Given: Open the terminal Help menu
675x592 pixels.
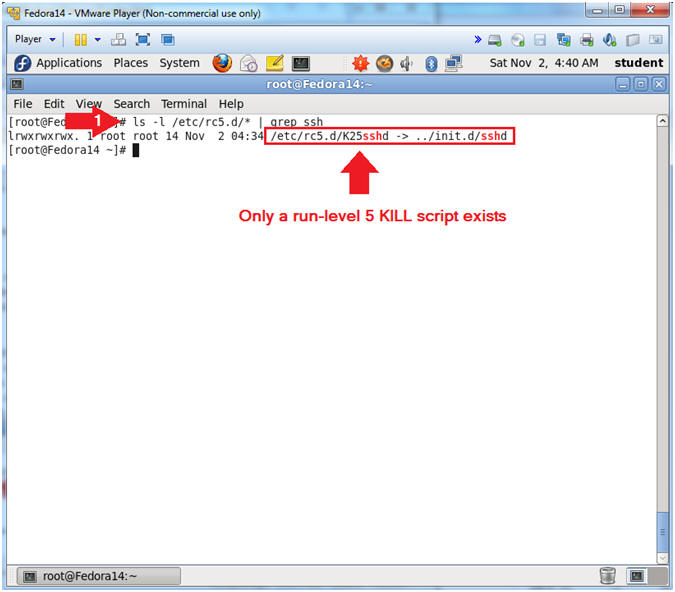Looking at the screenshot, I should pos(231,104).
